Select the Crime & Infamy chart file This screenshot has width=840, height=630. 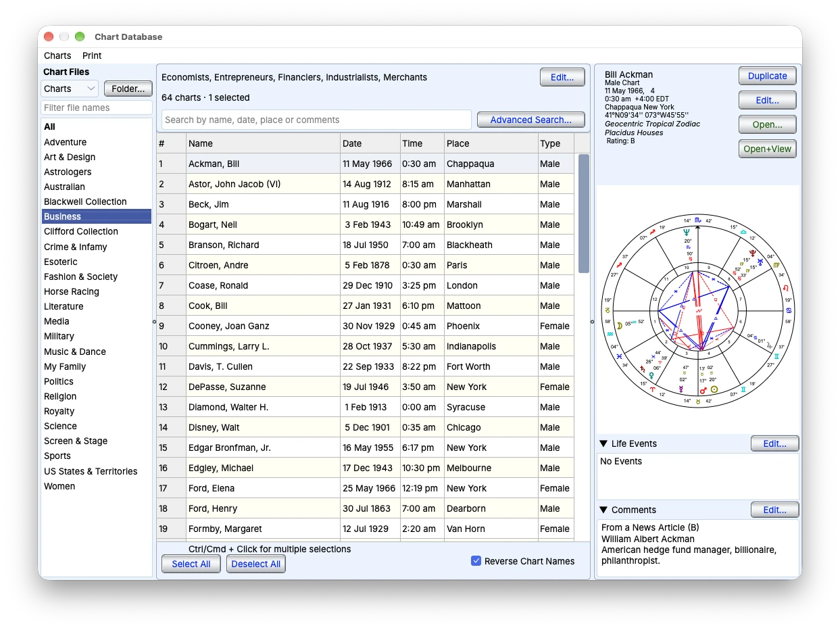[x=97, y=247]
